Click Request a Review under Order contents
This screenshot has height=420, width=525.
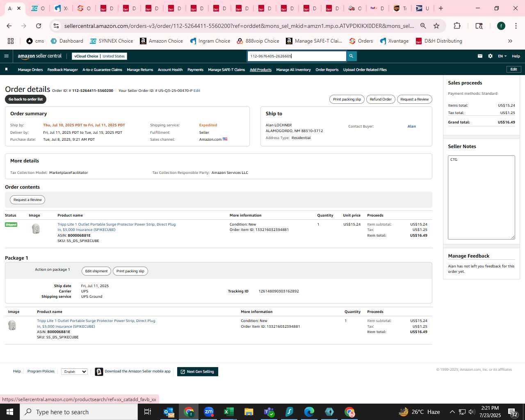coord(27,200)
